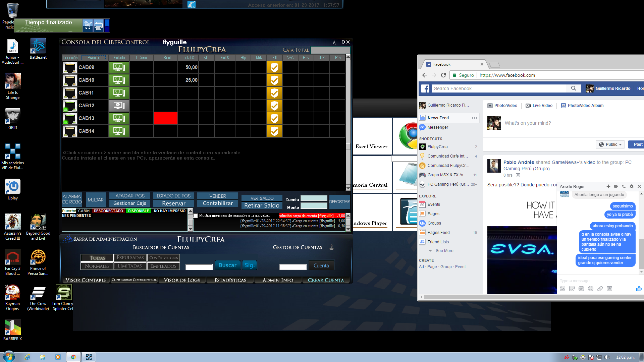
Task: Choose an emoji in chat toolbar
Action: click(591, 289)
